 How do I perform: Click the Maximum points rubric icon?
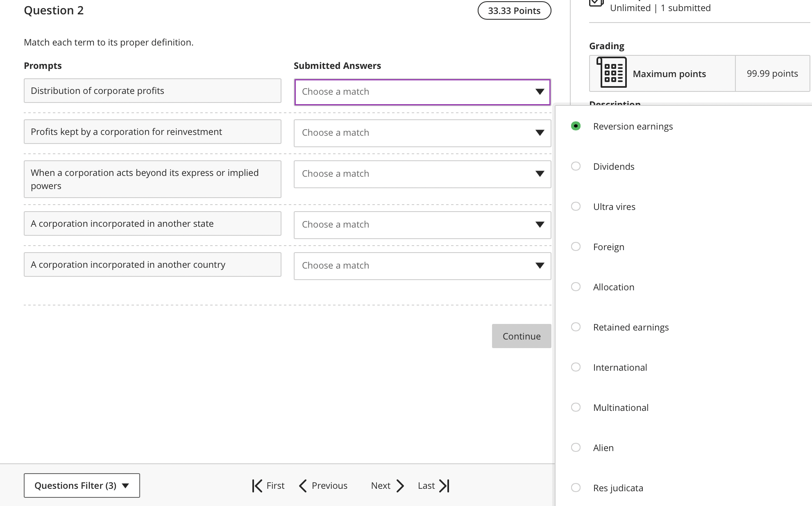pyautogui.click(x=612, y=73)
